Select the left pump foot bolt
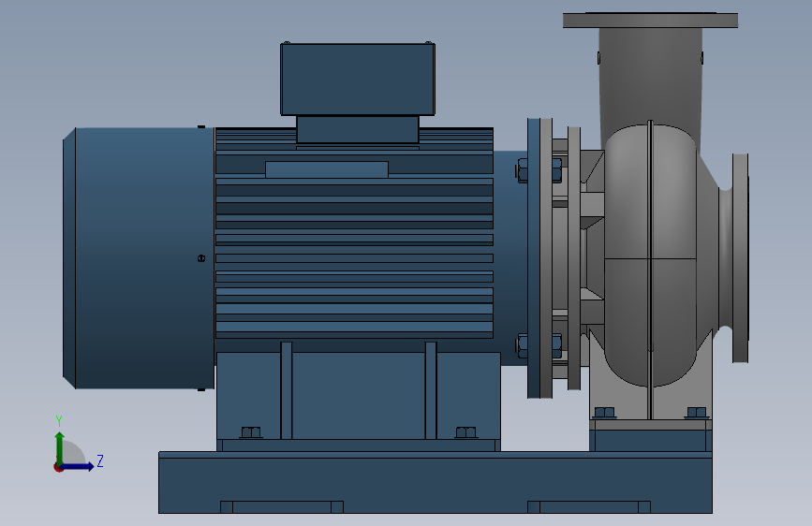Image resolution: width=812 pixels, height=526 pixels. point(604,413)
